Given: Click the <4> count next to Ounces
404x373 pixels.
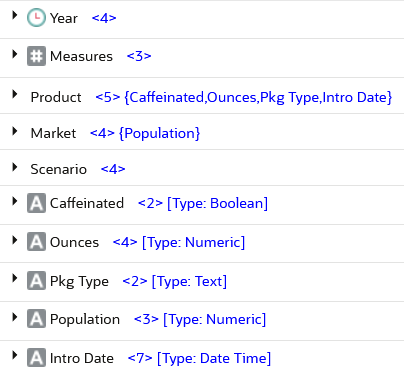Looking at the screenshot, I should coord(125,242).
